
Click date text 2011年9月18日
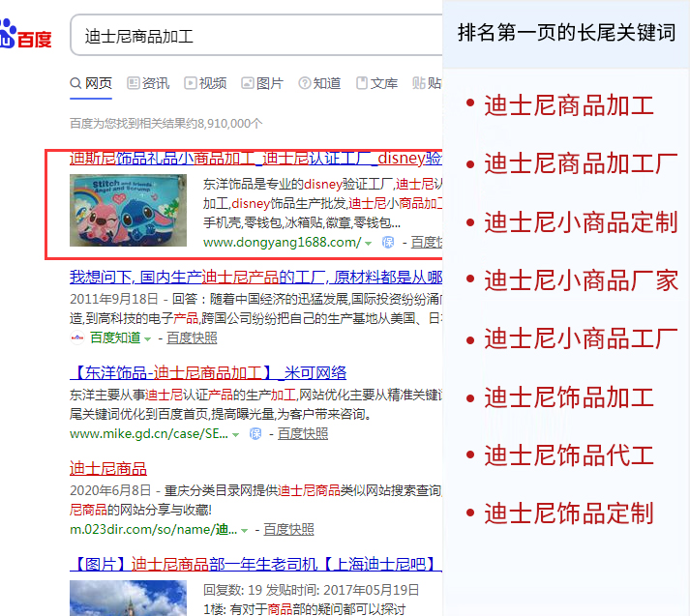click(114, 299)
